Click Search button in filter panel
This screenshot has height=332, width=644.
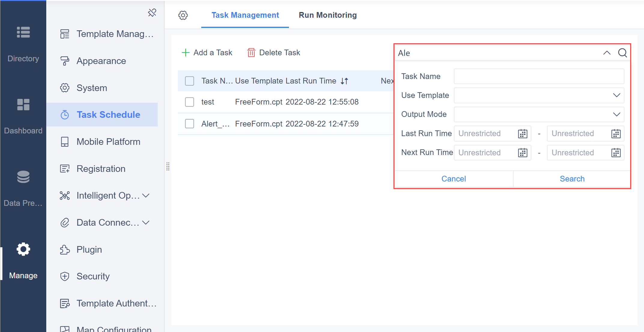pos(572,179)
